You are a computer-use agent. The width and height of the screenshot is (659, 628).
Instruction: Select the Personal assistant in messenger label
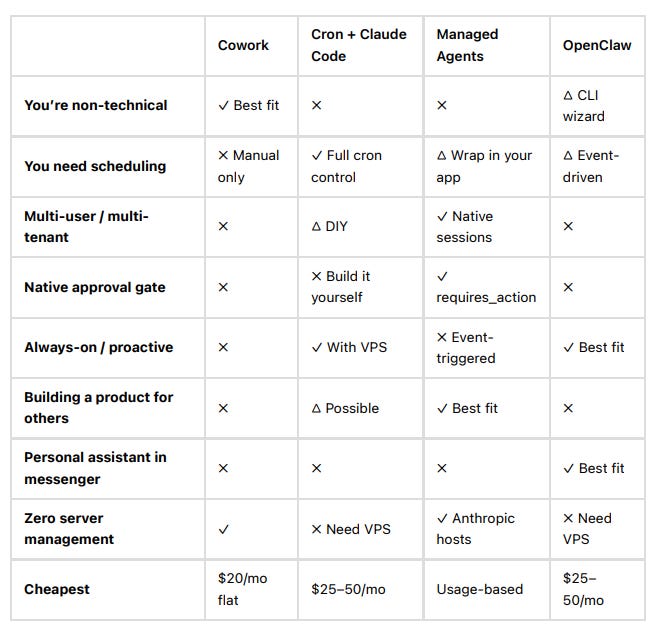click(x=95, y=468)
